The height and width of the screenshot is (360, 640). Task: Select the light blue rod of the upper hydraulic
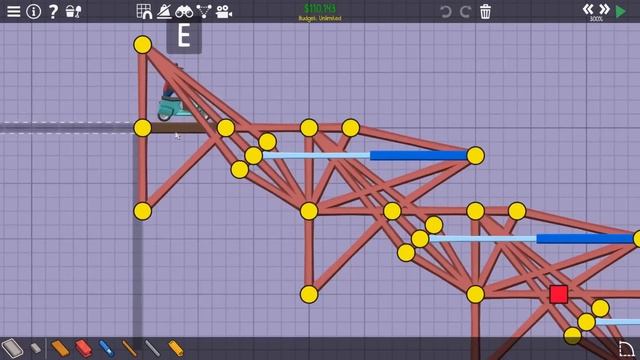(316, 156)
